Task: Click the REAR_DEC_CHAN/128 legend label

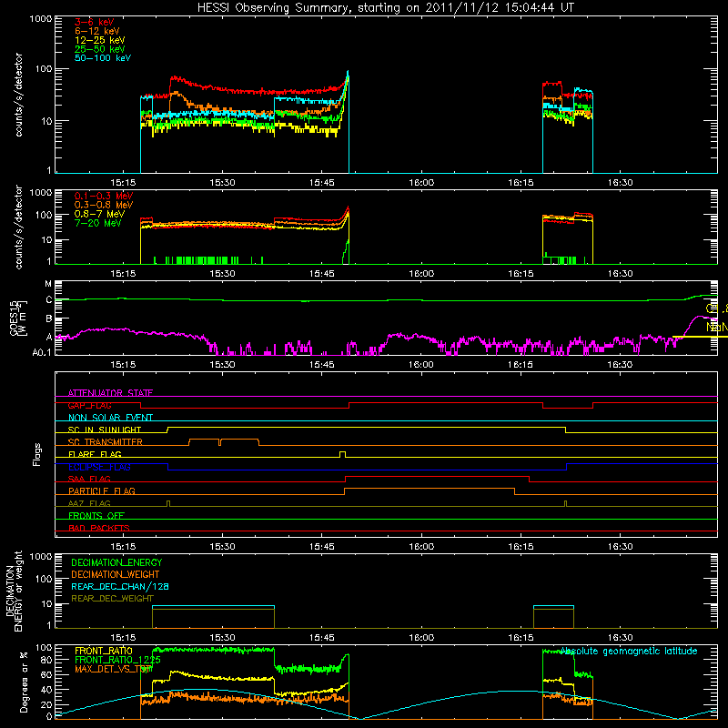Action: click(120, 586)
